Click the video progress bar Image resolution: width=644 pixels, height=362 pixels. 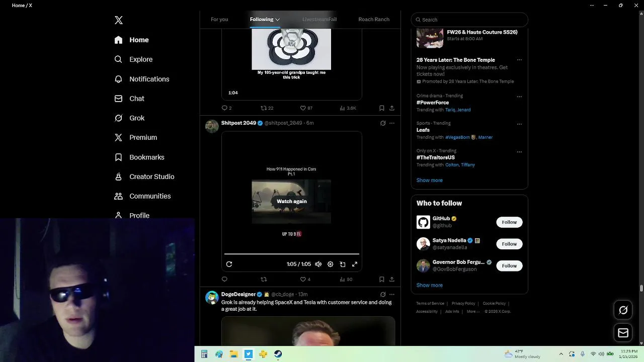click(x=292, y=254)
